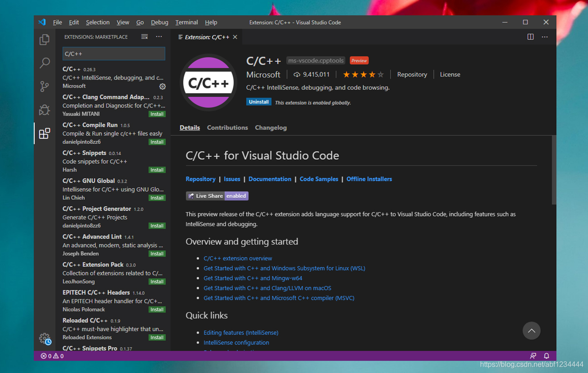Open the Source Control view
The height and width of the screenshot is (373, 588).
(45, 86)
